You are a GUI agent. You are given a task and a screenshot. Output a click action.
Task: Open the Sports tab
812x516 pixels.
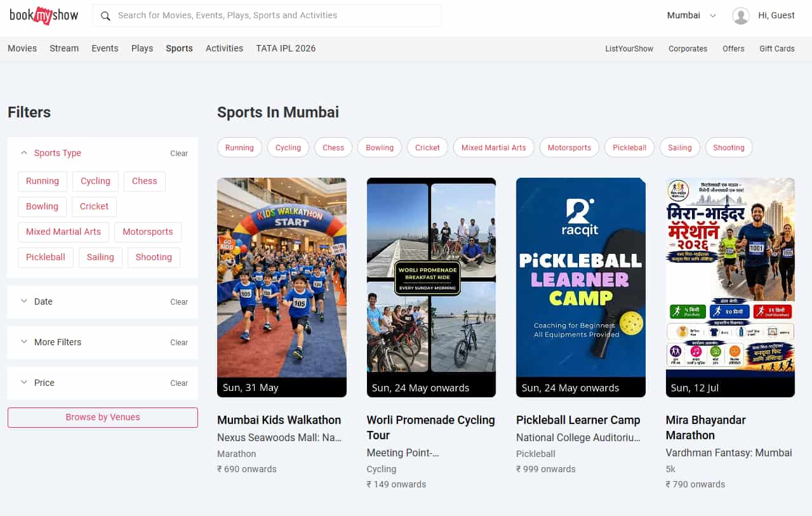click(x=179, y=48)
